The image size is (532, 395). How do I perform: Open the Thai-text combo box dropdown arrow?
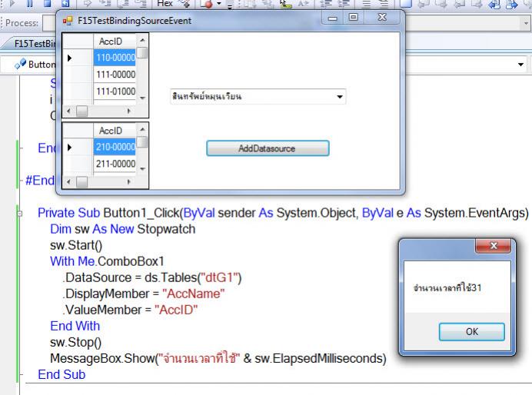click(x=339, y=97)
